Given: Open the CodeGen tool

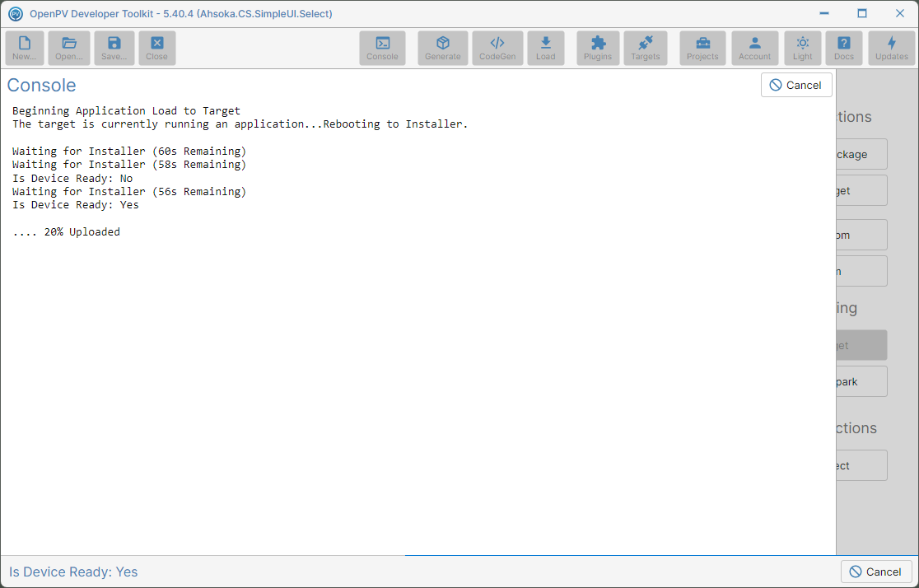Looking at the screenshot, I should point(497,48).
